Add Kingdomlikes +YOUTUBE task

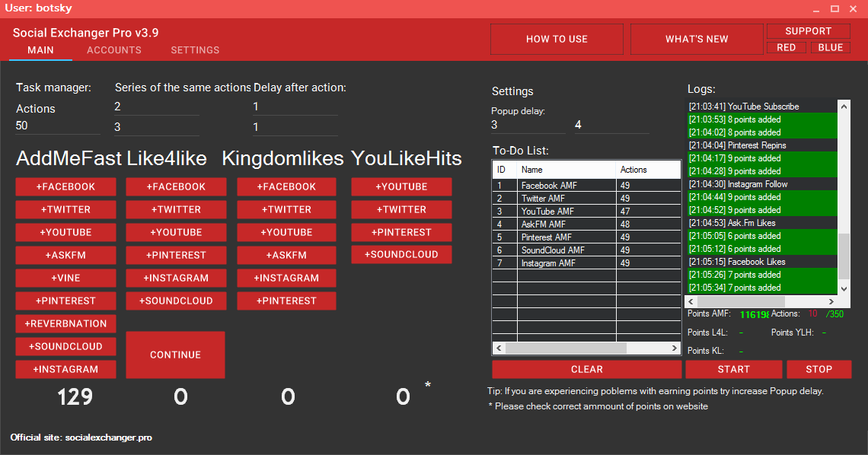click(287, 232)
